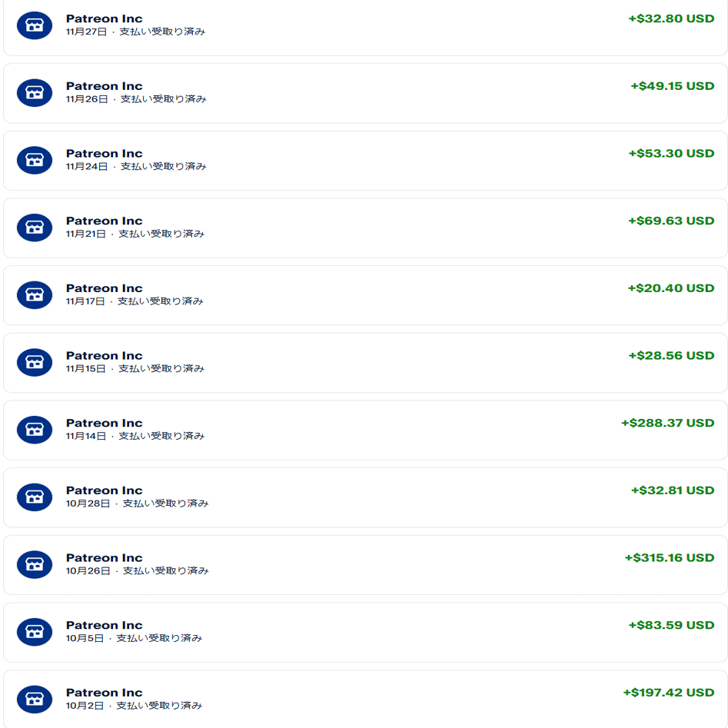The height and width of the screenshot is (728, 728).
Task: Click the +$28.56 USD amount
Action: coord(671,355)
